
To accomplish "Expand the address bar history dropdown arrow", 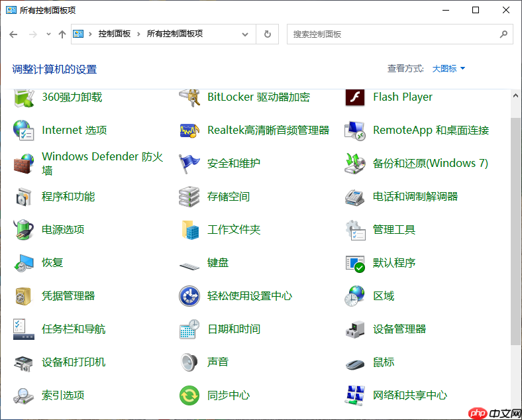I will (x=245, y=34).
